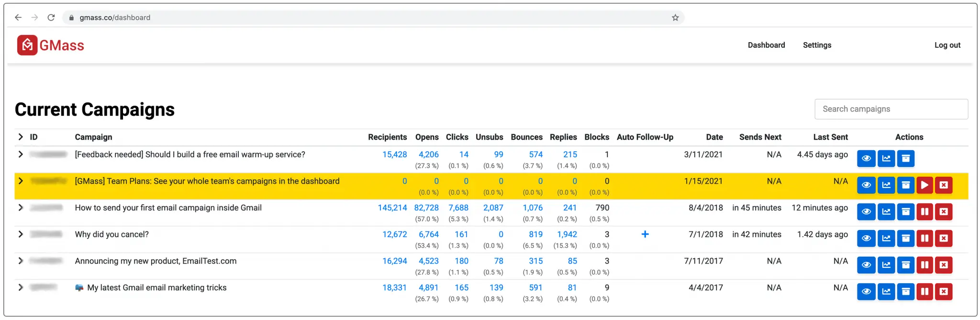Image resolution: width=980 pixels, height=320 pixels.
Task: Delete the EmailTest.com announcement campaign
Action: pyautogui.click(x=944, y=265)
